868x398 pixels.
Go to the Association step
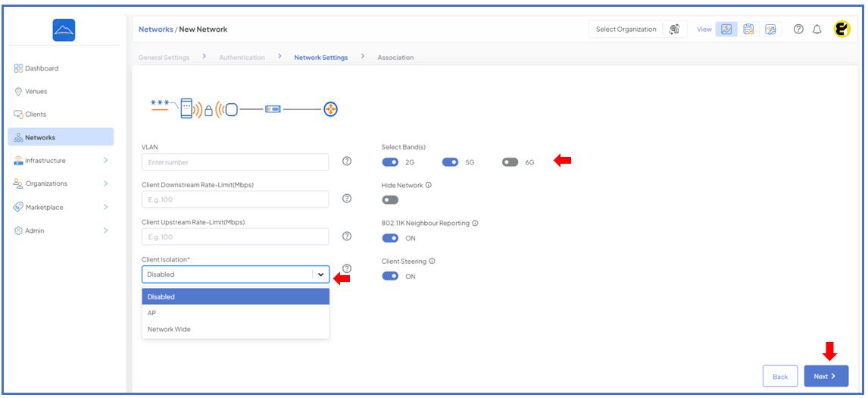[x=395, y=57]
